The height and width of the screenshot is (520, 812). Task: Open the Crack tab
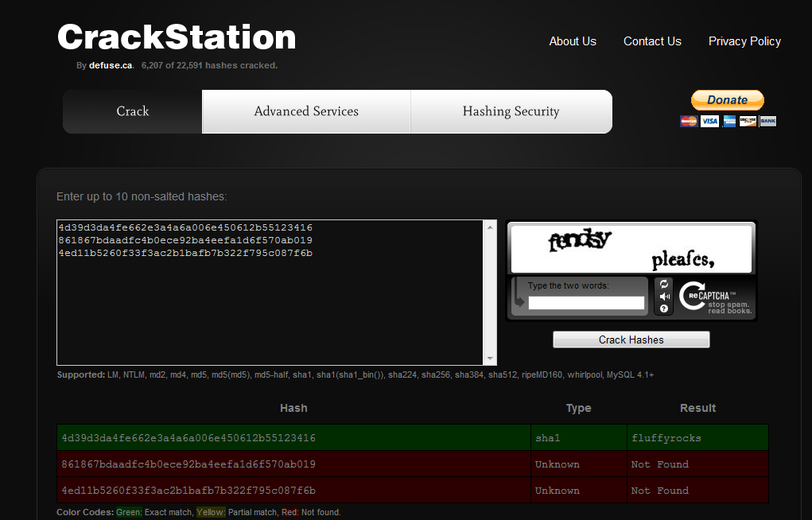point(133,111)
